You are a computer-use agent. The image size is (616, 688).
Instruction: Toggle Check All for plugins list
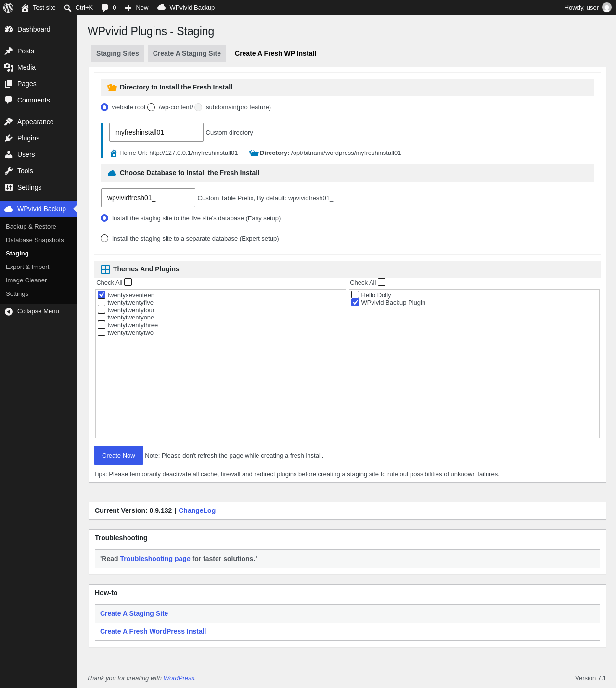(x=382, y=282)
